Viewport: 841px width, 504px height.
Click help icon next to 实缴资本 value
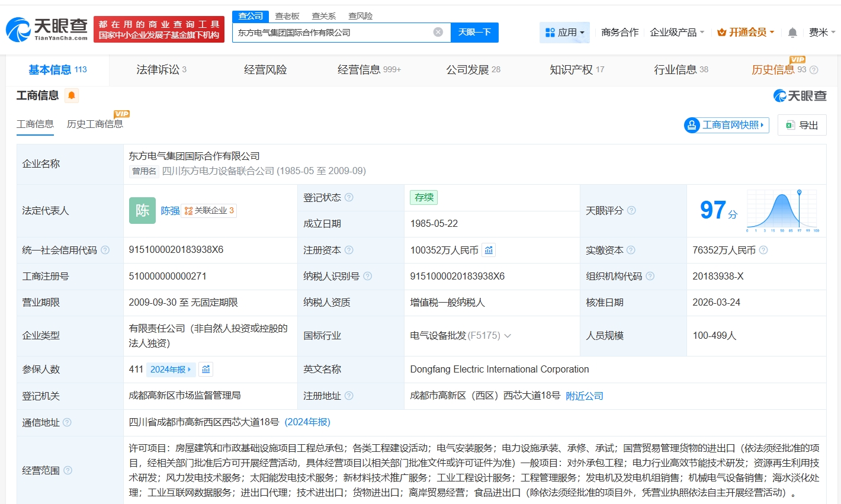coord(763,250)
